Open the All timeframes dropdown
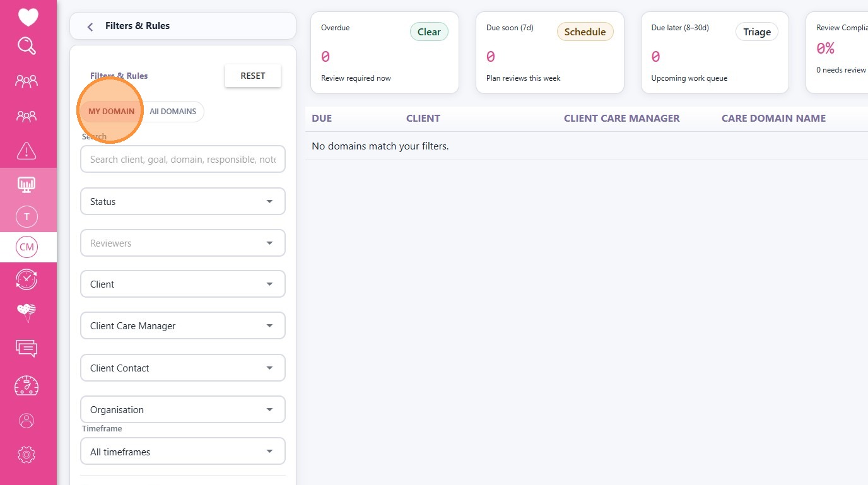Viewport: 868px width, 485px height. coord(183,452)
